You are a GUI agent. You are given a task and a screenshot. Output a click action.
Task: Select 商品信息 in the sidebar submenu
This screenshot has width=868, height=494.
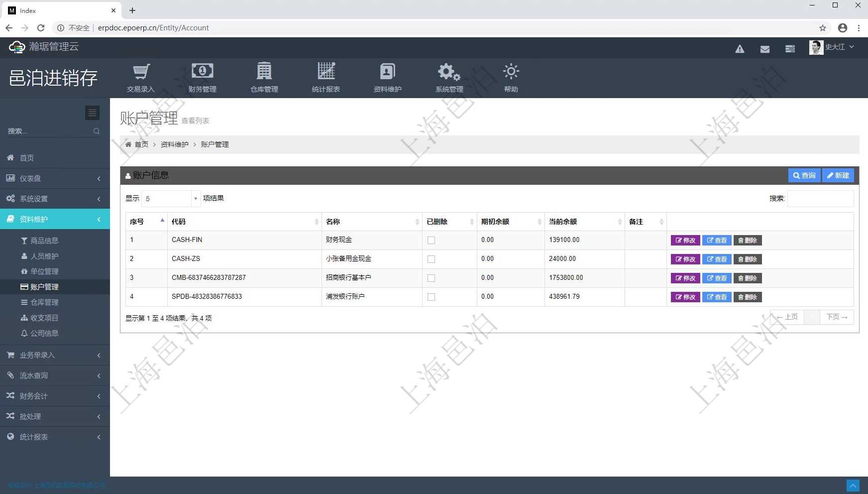pos(44,241)
